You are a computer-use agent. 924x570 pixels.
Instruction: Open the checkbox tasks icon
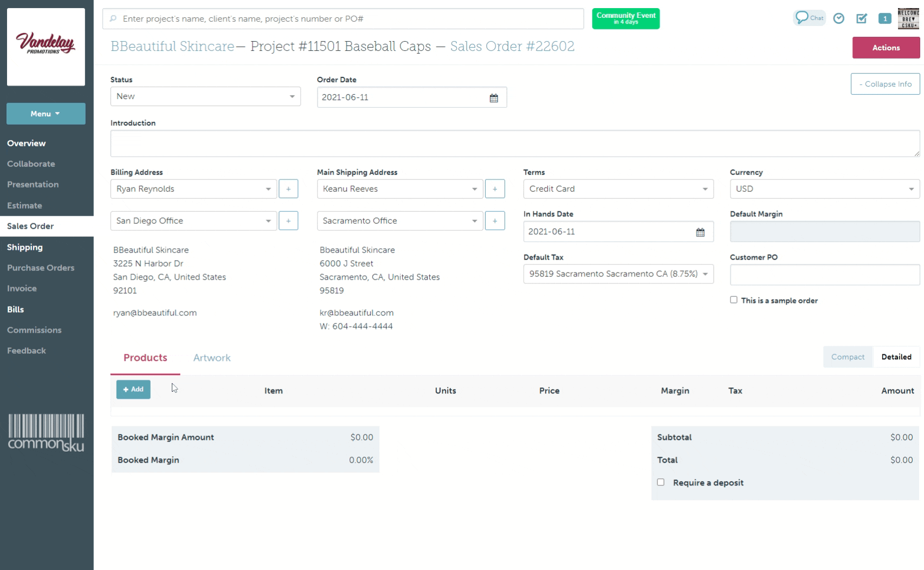click(x=861, y=18)
